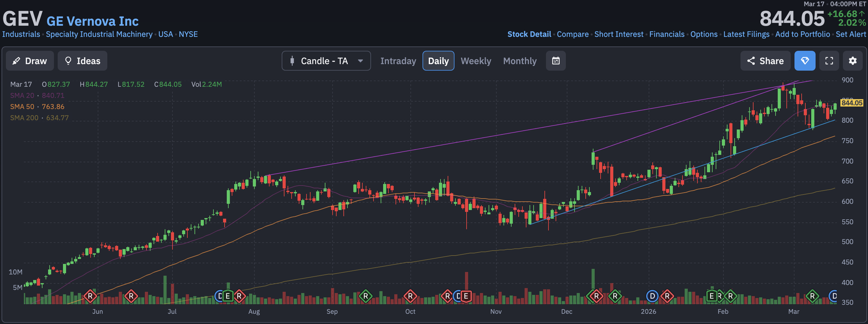
Task: Click the L 817.52 low value
Action: (131, 85)
